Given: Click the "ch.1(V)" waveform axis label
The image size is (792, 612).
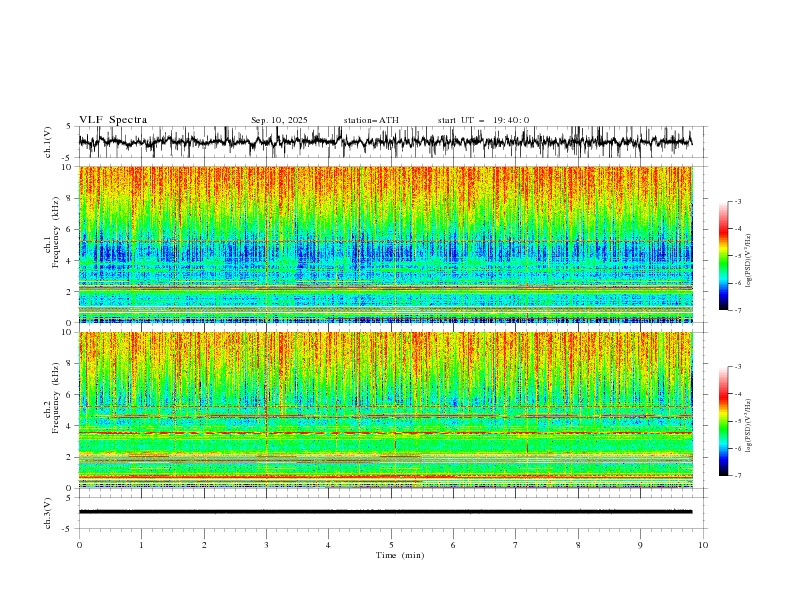Looking at the screenshot, I should pos(48,142).
